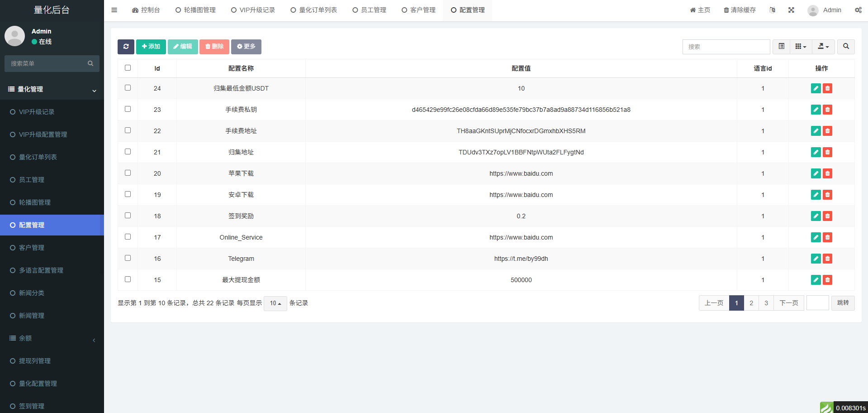
Task: Open the export data dropdown
Action: click(x=823, y=47)
